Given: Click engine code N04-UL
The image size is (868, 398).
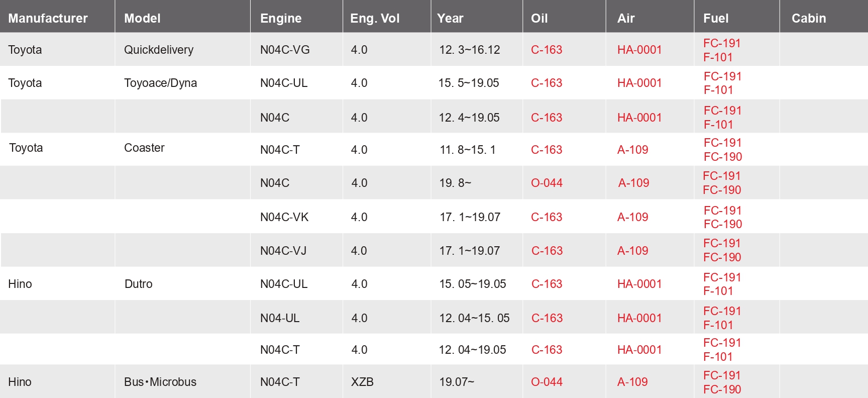Looking at the screenshot, I should click(x=280, y=318).
